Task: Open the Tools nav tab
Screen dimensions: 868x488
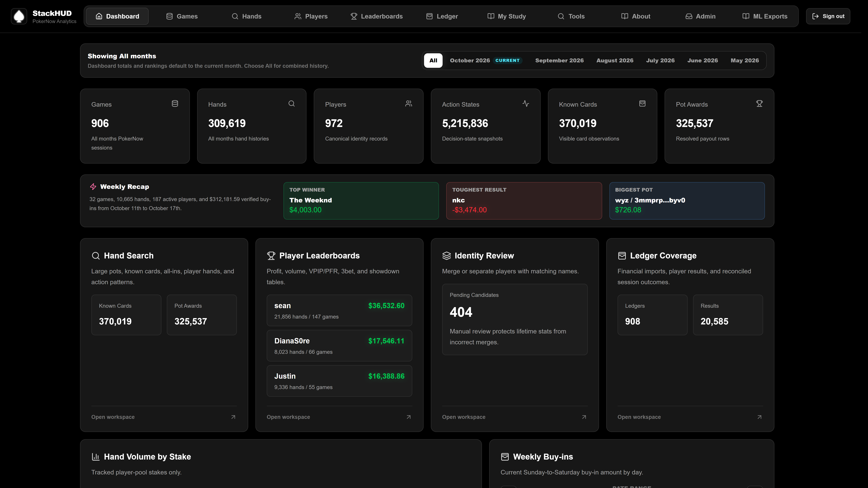Action: [x=571, y=16]
